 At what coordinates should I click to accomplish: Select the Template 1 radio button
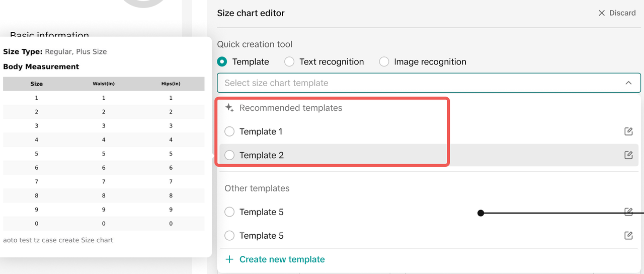(229, 131)
